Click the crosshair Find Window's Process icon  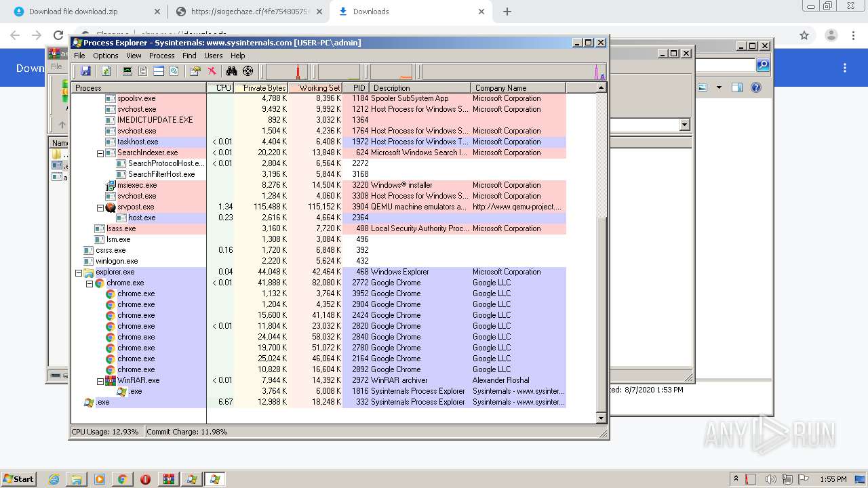[x=248, y=71]
